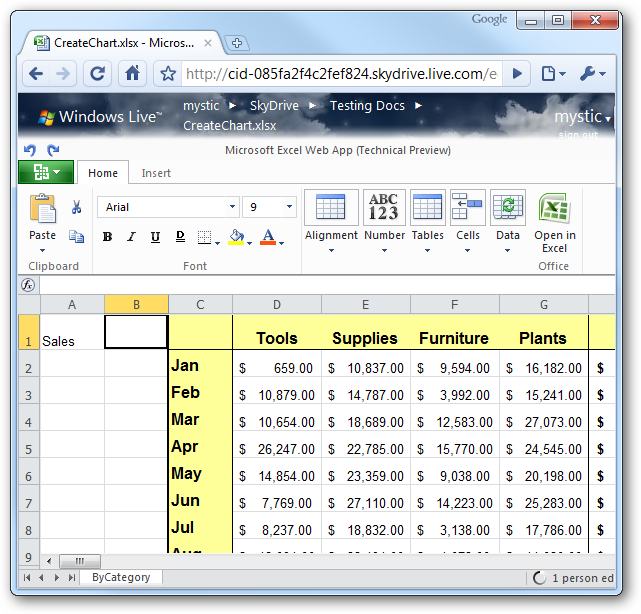The width and height of the screenshot is (641, 614).
Task: Toggle Italic formatting
Action: (x=131, y=237)
